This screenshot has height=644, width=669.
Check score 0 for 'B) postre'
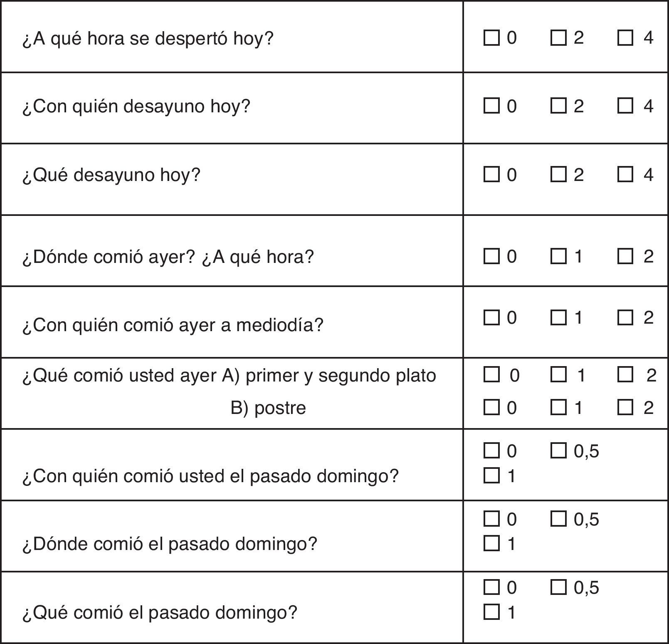pyautogui.click(x=491, y=407)
